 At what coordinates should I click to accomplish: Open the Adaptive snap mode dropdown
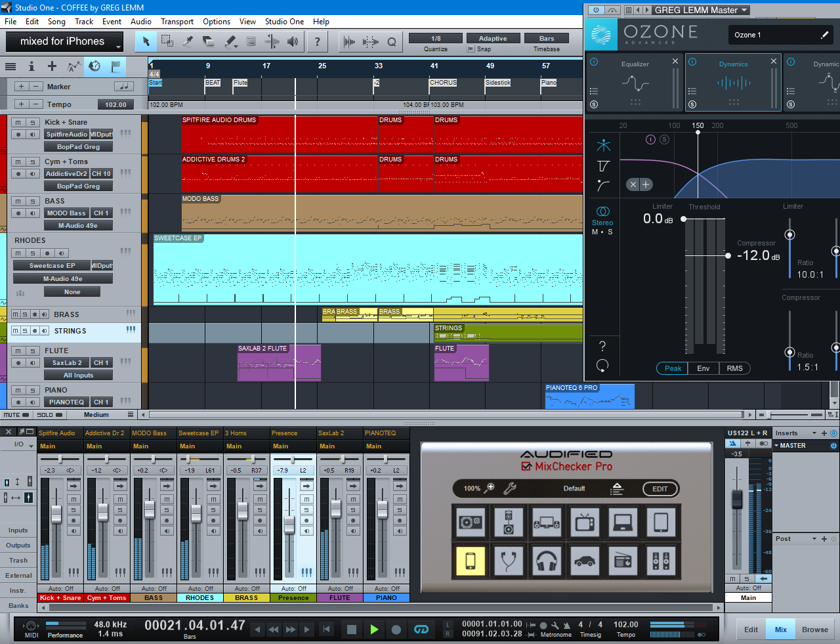coord(493,39)
